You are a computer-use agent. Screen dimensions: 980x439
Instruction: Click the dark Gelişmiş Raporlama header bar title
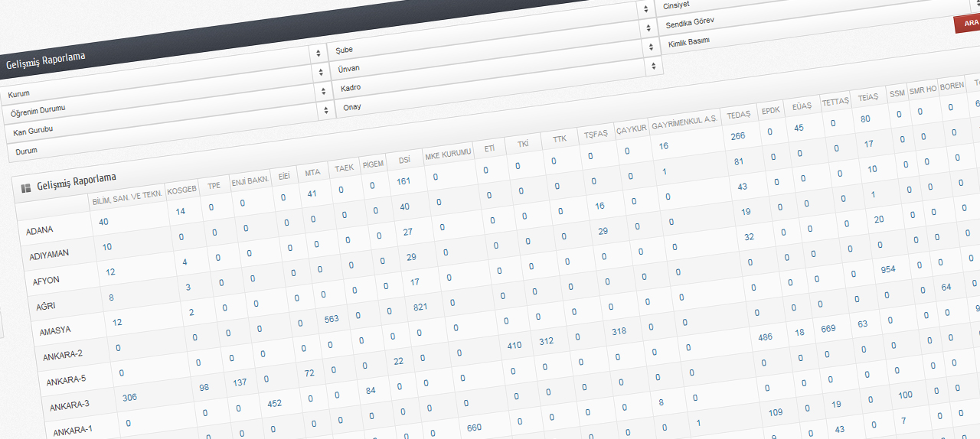pos(46,59)
